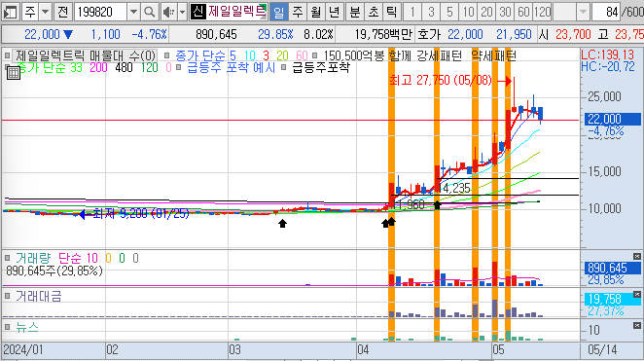Click the 거래량 단순 10 legend label
This screenshot has width=644, height=361.
pos(56,258)
